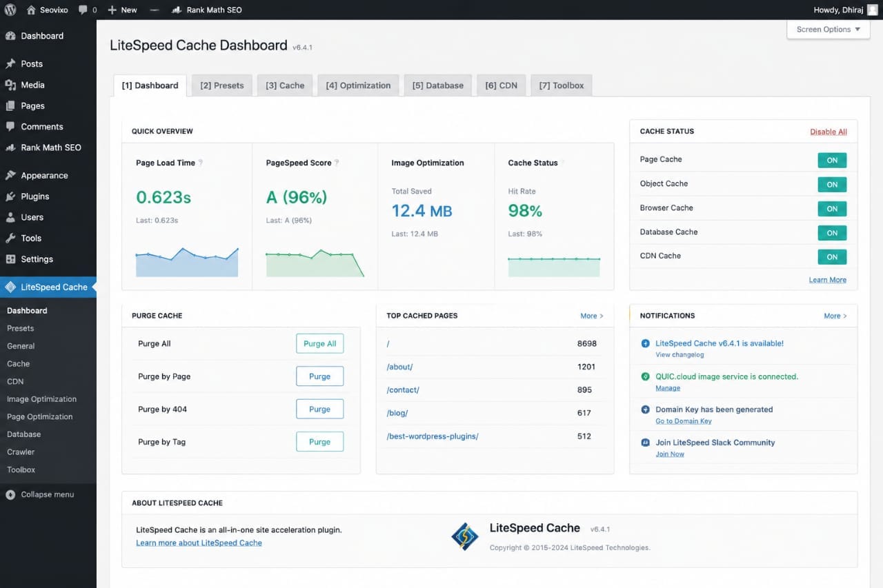Click the Comments icon in the sidebar
883x588 pixels.
coord(10,127)
